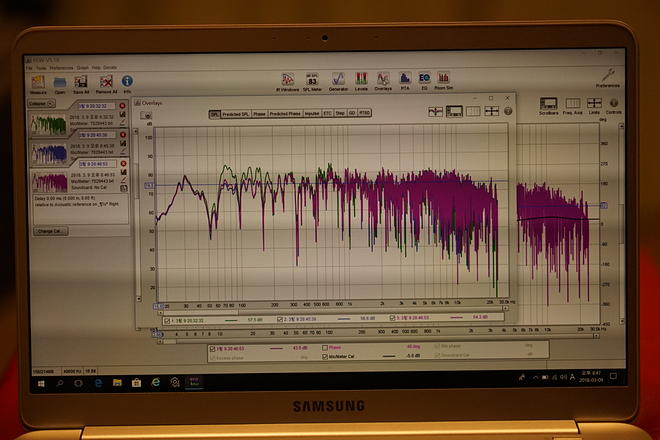This screenshot has height=440, width=660.
Task: Click the Measure icon in the toolbar
Action: pos(37,82)
